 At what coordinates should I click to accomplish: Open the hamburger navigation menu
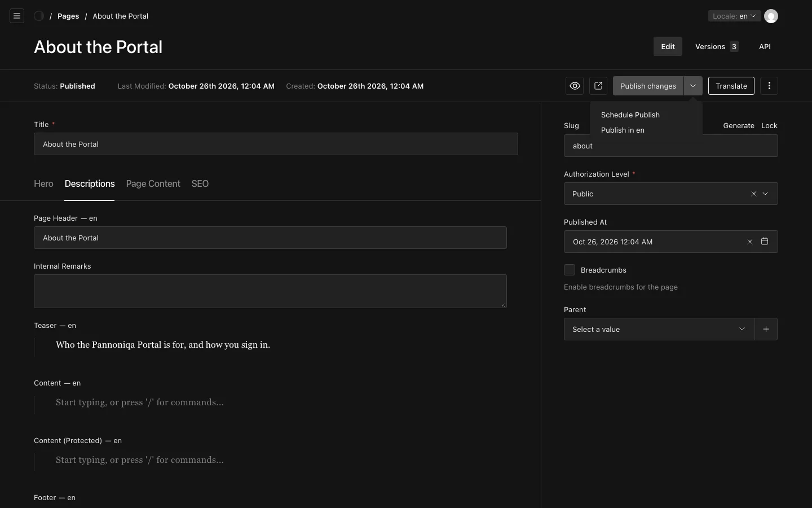tap(17, 16)
